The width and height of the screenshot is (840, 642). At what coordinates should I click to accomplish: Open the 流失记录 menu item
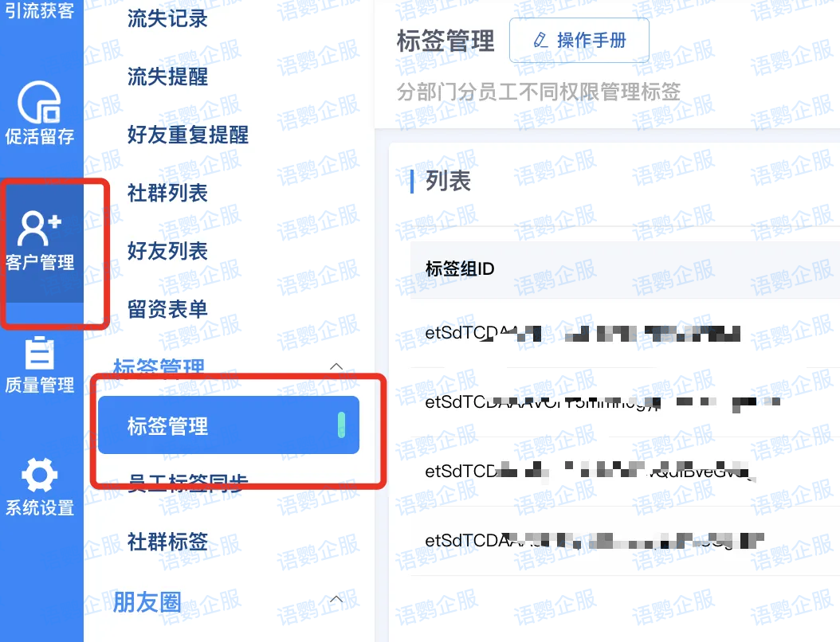pyautogui.click(x=167, y=19)
